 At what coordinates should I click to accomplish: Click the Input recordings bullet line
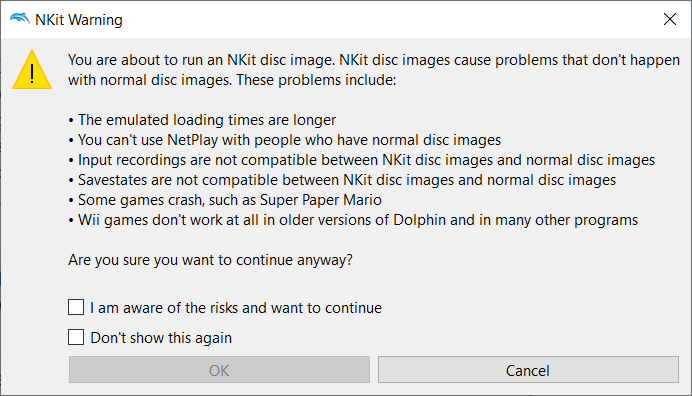point(361,160)
